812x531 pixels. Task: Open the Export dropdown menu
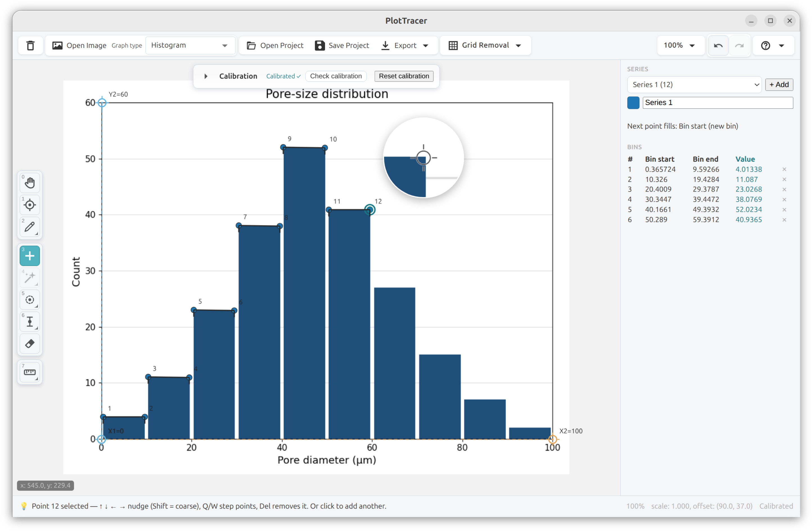tap(405, 45)
